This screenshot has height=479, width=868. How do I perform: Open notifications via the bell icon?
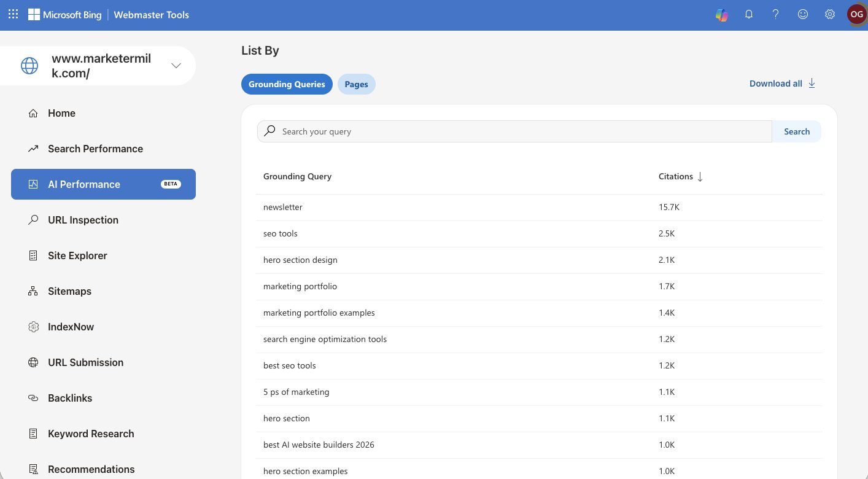(x=748, y=14)
